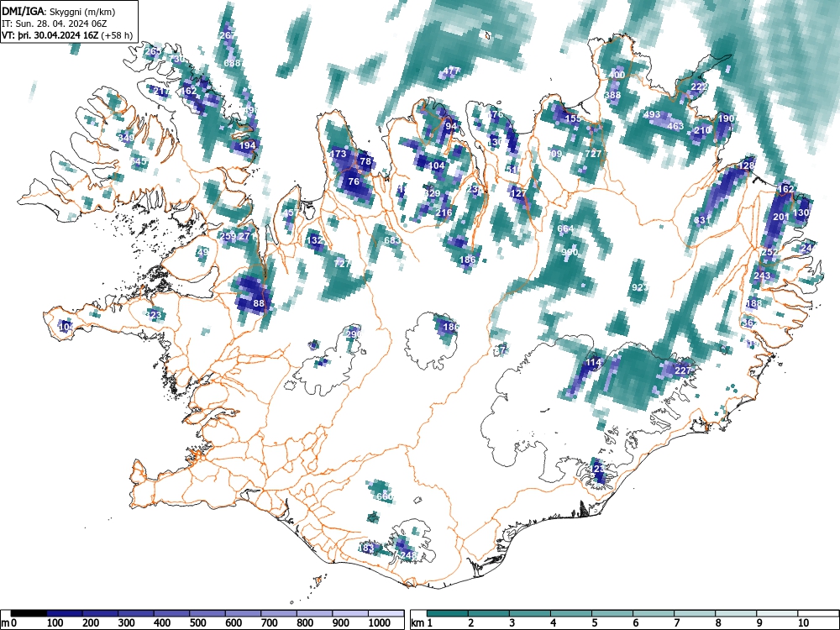Click the map value '388'

[x=612, y=95]
